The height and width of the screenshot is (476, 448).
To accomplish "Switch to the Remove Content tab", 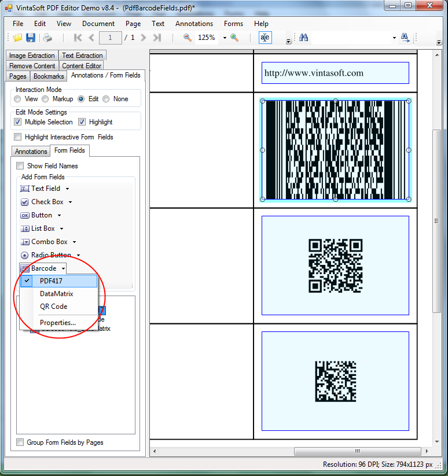I will click(x=32, y=66).
